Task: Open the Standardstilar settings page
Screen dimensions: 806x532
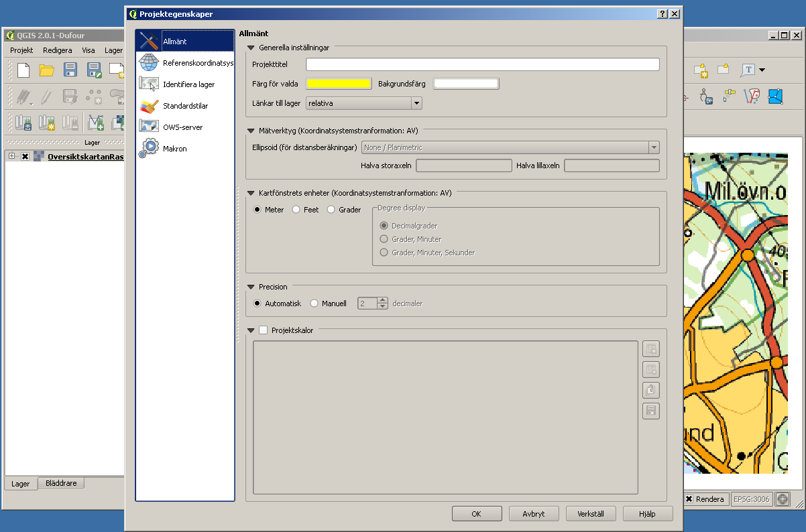Action: (x=185, y=106)
